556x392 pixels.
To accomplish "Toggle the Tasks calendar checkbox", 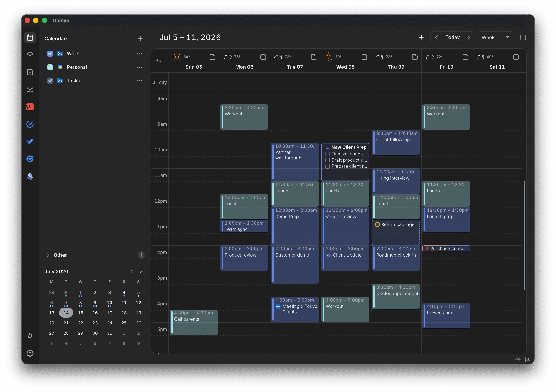I will click(50, 81).
